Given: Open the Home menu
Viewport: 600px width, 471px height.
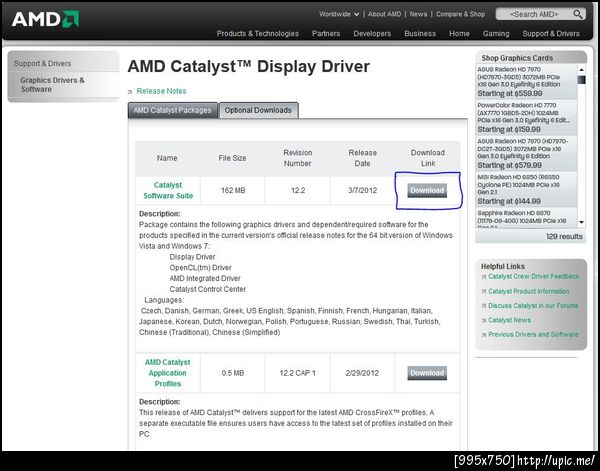Looking at the screenshot, I should click(x=459, y=34).
